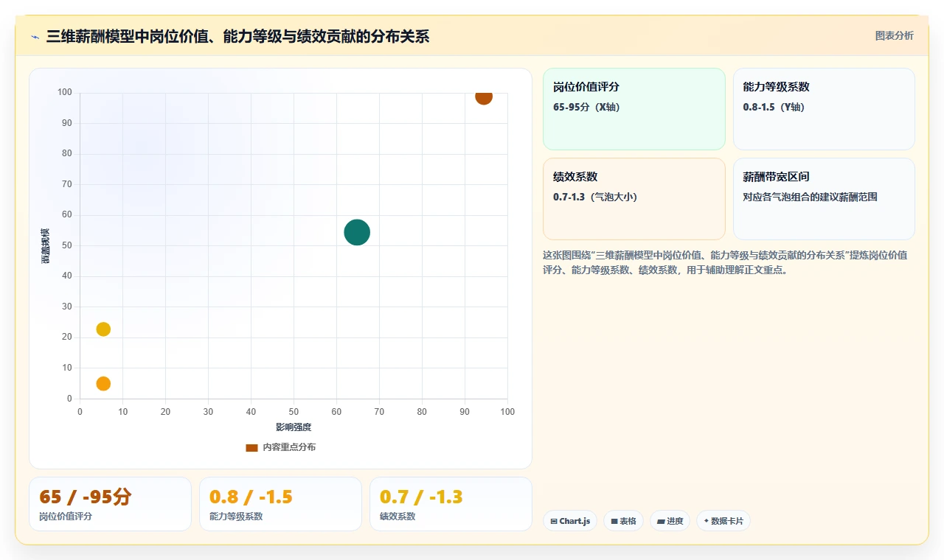The image size is (944, 560).
Task: Click the 0.8-1.5（Y轴）text
Action: click(x=774, y=107)
